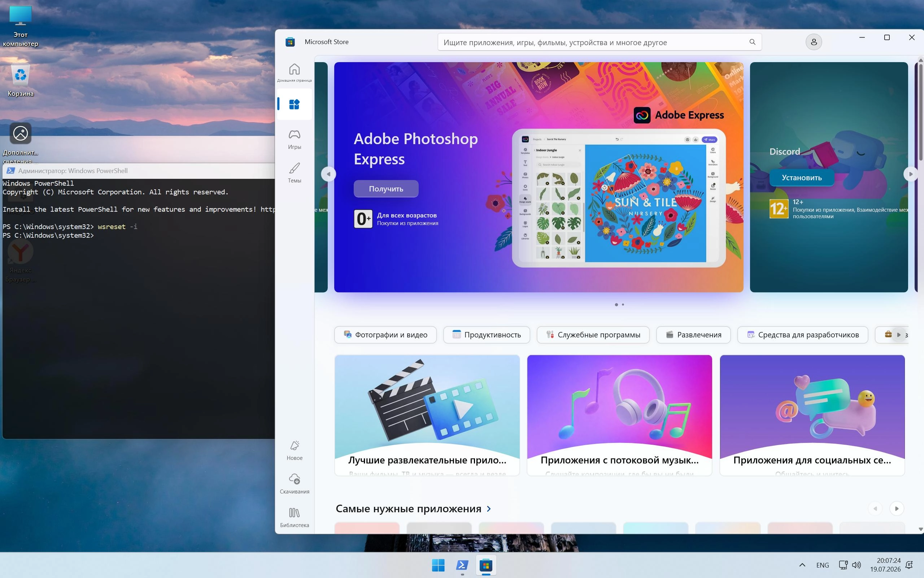
Task: Open the clock and calendar flyout
Action: pos(885,565)
